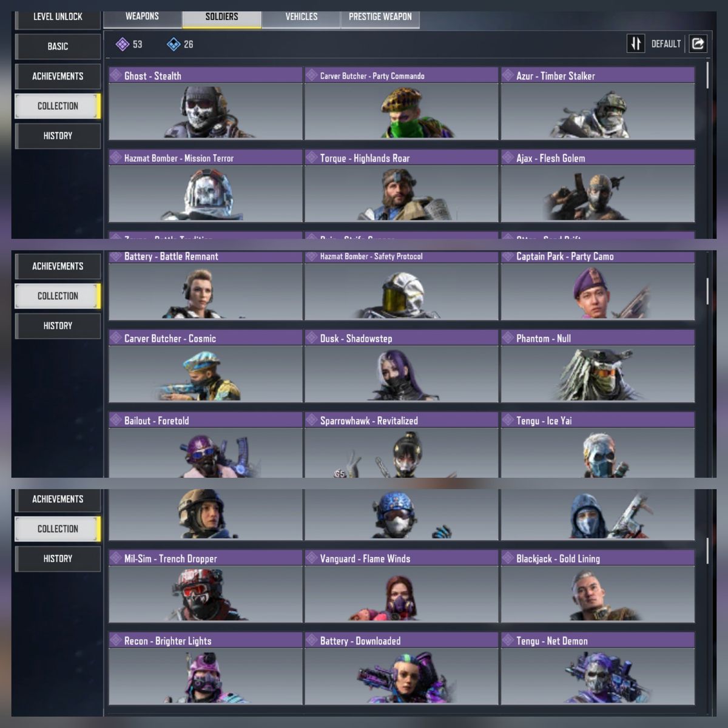Click the rarity icon on Carver Butcher - Party Commando

click(312, 75)
